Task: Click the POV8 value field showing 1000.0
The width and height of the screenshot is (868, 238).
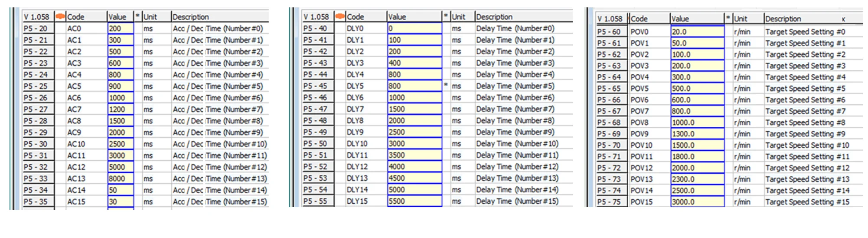Action: 697,122
